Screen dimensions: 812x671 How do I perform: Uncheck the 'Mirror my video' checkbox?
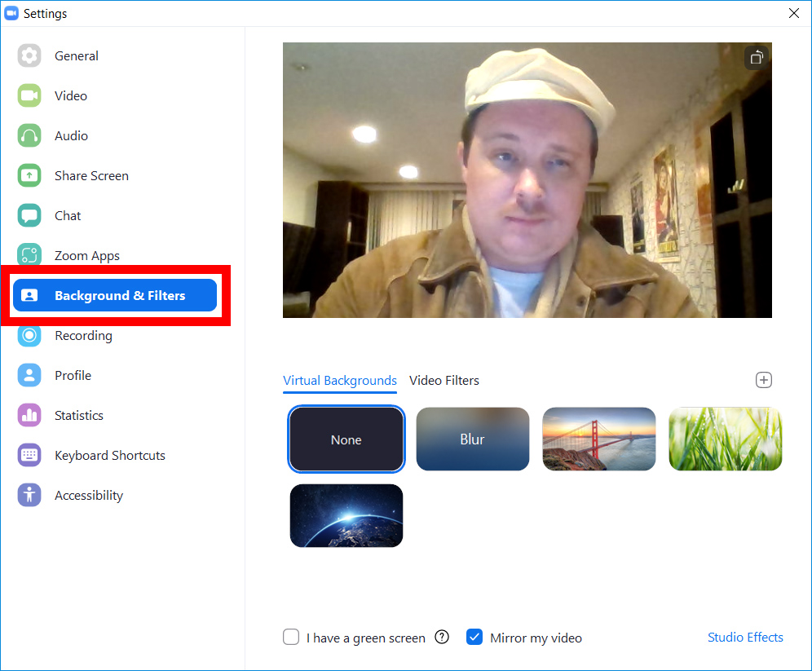tap(474, 638)
